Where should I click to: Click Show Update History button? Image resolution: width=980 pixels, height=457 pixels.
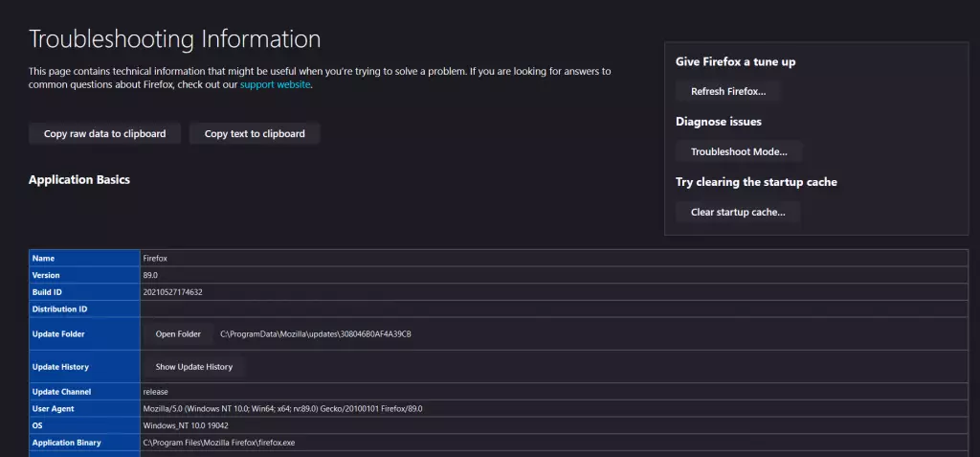[193, 367]
